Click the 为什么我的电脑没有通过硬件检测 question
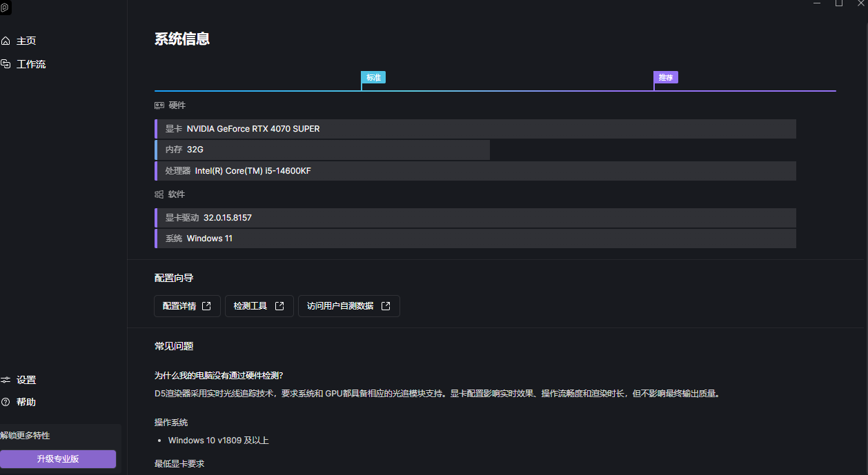Viewport: 868px width, 475px height. 219,376
